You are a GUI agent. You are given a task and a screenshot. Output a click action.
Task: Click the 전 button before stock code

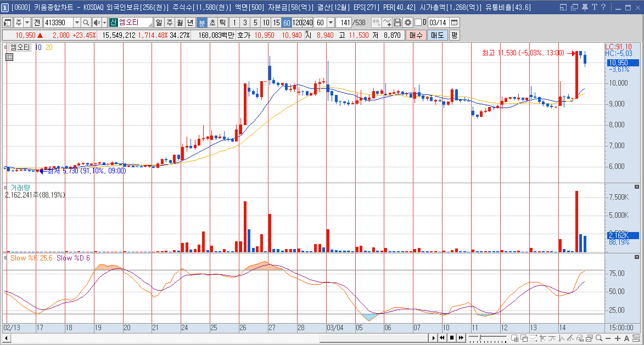tap(37, 22)
